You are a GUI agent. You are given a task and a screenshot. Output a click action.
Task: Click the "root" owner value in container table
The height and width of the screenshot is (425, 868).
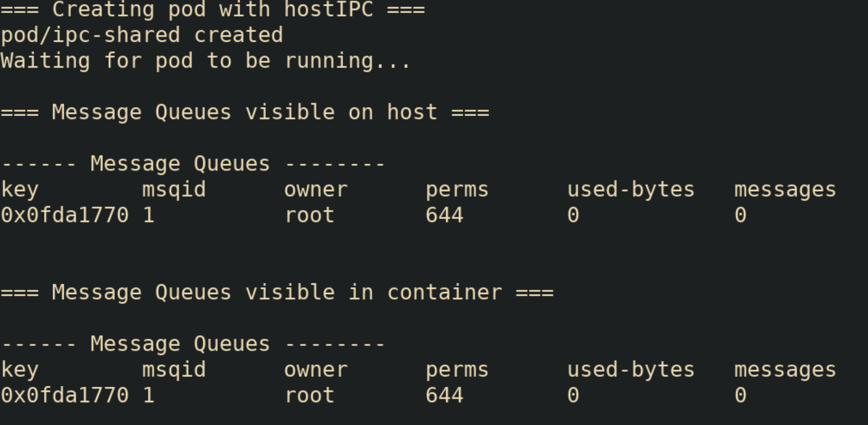pyautogui.click(x=309, y=395)
